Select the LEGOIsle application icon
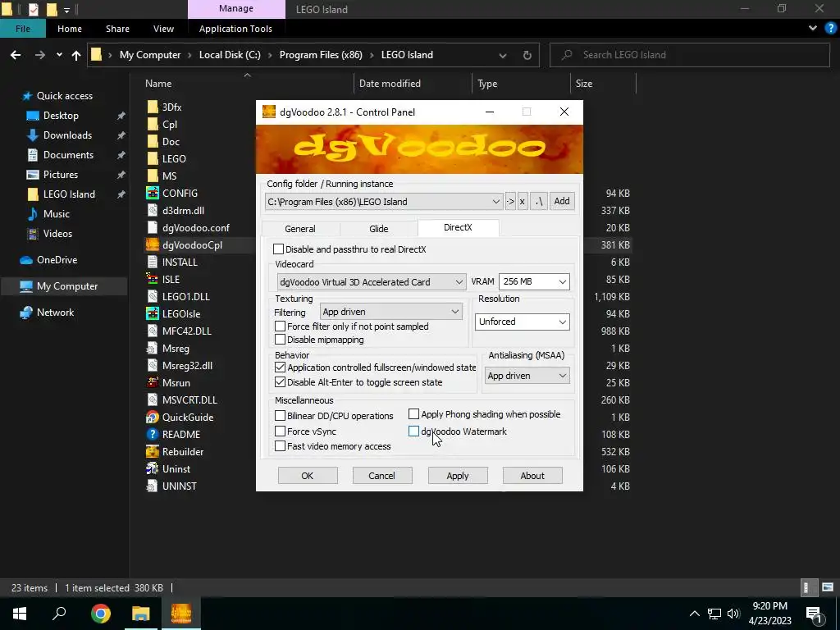 [153, 314]
